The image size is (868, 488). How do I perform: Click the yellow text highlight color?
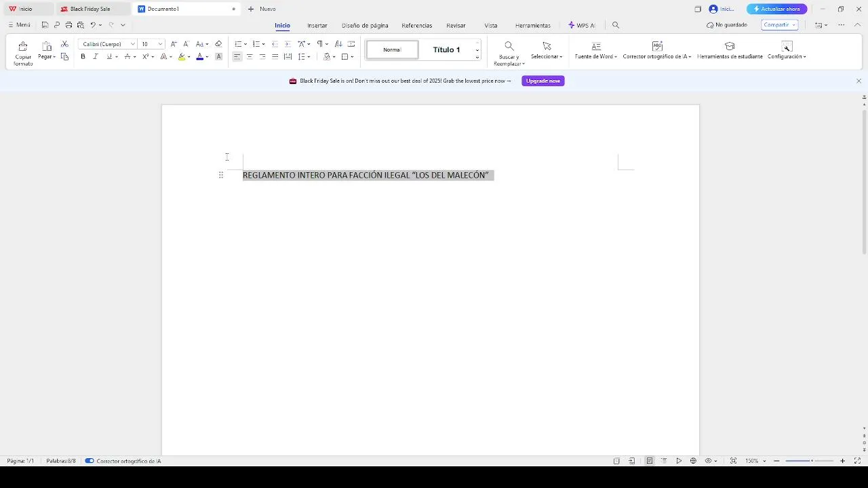click(x=181, y=57)
